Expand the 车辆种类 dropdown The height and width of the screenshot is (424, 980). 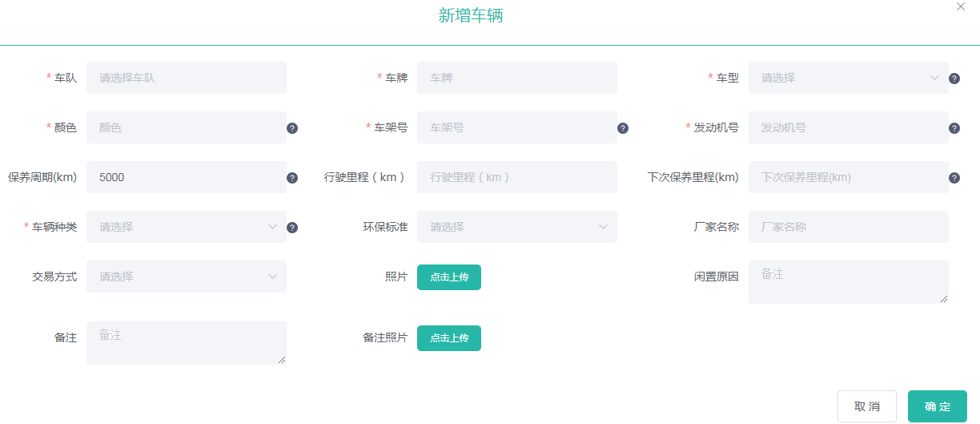point(186,227)
